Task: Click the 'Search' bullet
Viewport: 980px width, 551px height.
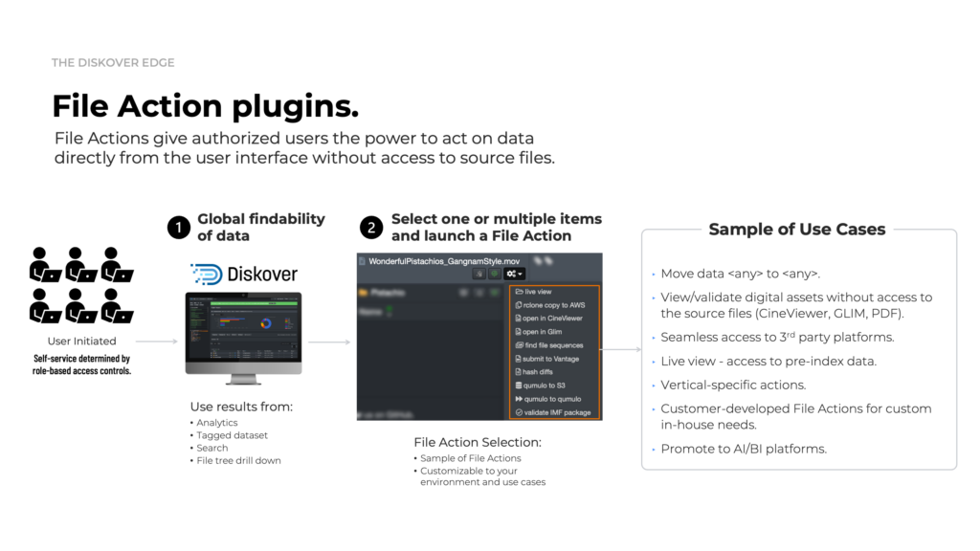Action: pyautogui.click(x=212, y=448)
